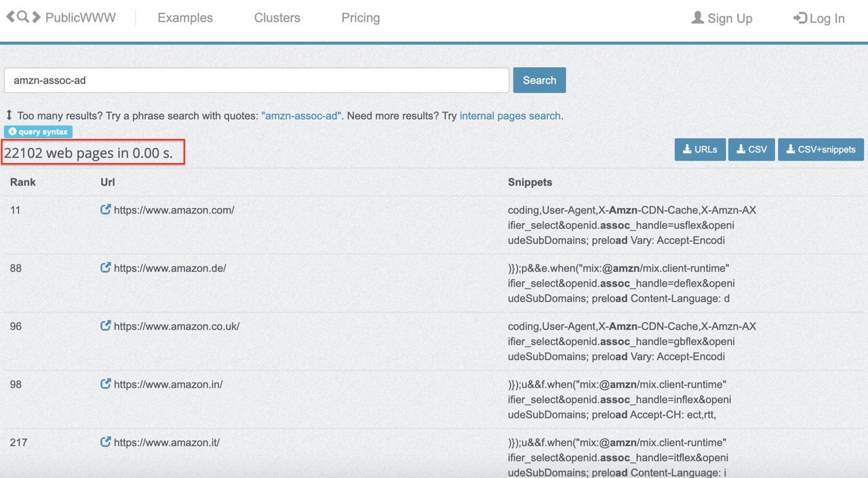Open the Pricing menu item
This screenshot has width=868, height=478.
pyautogui.click(x=361, y=18)
